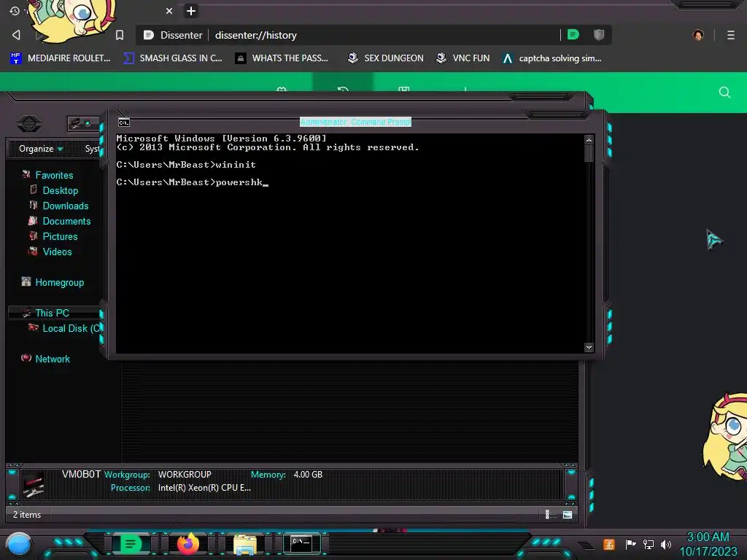
Task: Open File Explorer from taskbar
Action: [245, 545]
